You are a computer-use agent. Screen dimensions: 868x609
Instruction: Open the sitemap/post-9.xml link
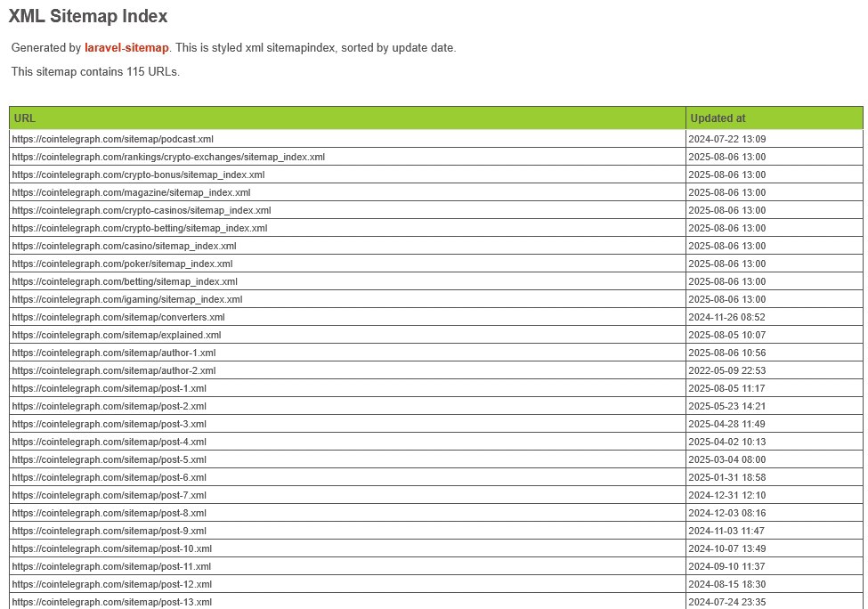pos(109,531)
